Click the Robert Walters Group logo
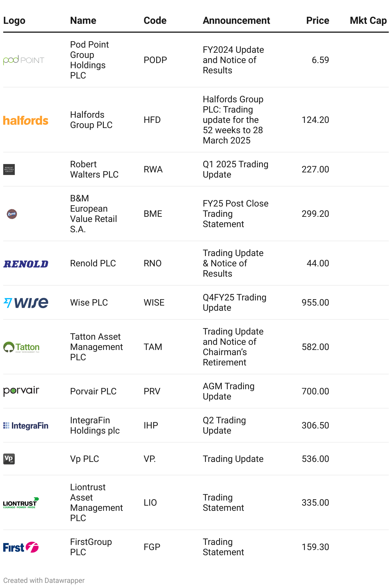Image resolution: width=392 pixels, height=588 pixels. point(9,170)
